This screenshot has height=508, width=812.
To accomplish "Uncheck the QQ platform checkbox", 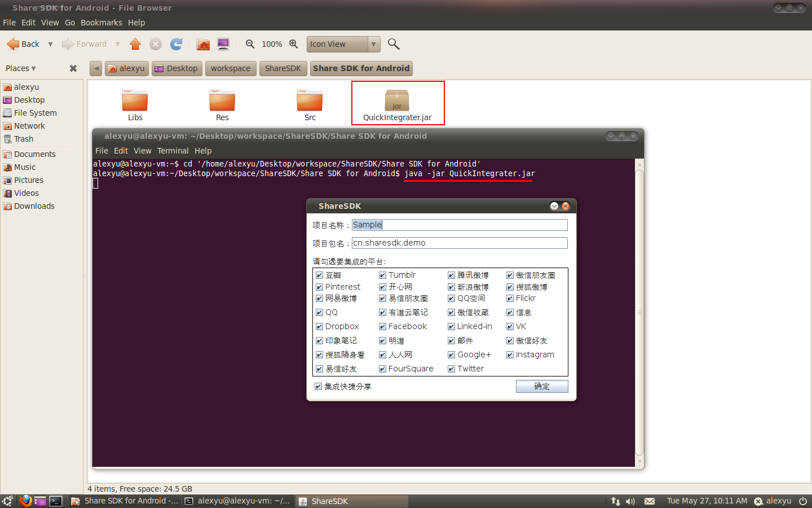I will tap(320, 312).
